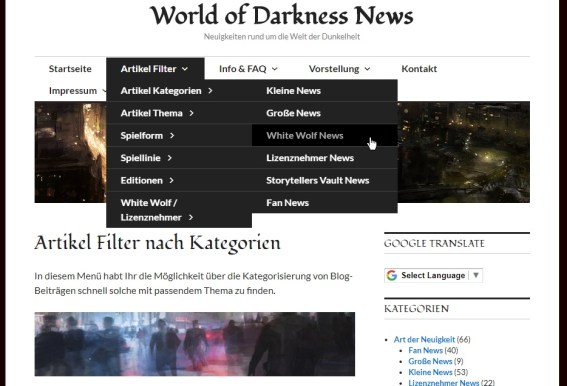Click the tagline Neuigkeiten rund um die Welt
Viewport: 567px width, 386px height.
pyautogui.click(x=282, y=37)
